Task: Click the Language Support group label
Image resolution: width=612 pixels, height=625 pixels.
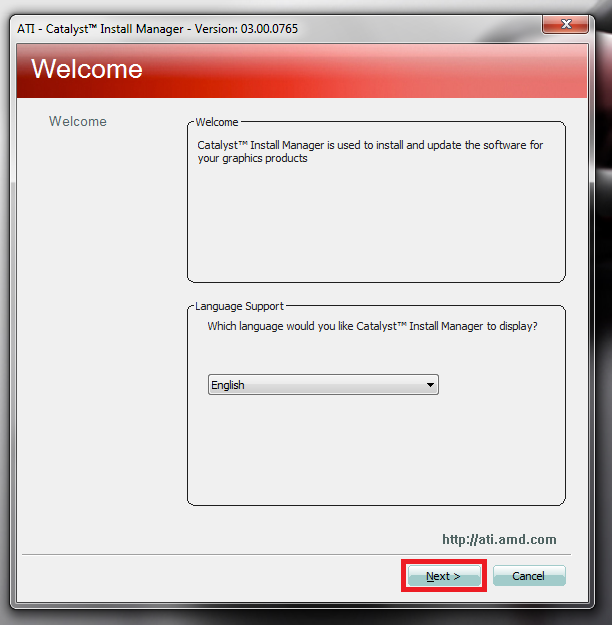Action: [239, 306]
